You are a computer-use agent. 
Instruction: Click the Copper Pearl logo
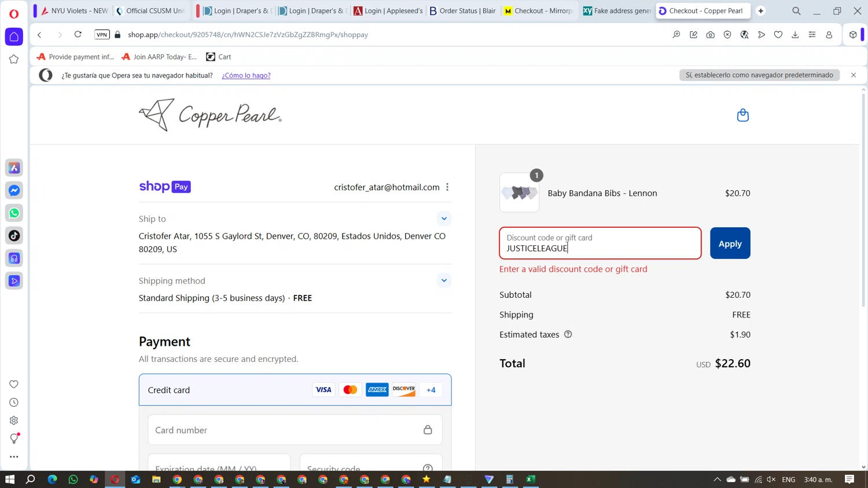coord(210,115)
